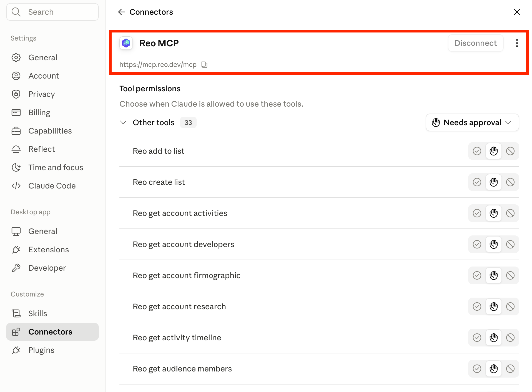Screen dimensions: 532x392
Task: Open the Time and focus page
Action: coord(52,167)
